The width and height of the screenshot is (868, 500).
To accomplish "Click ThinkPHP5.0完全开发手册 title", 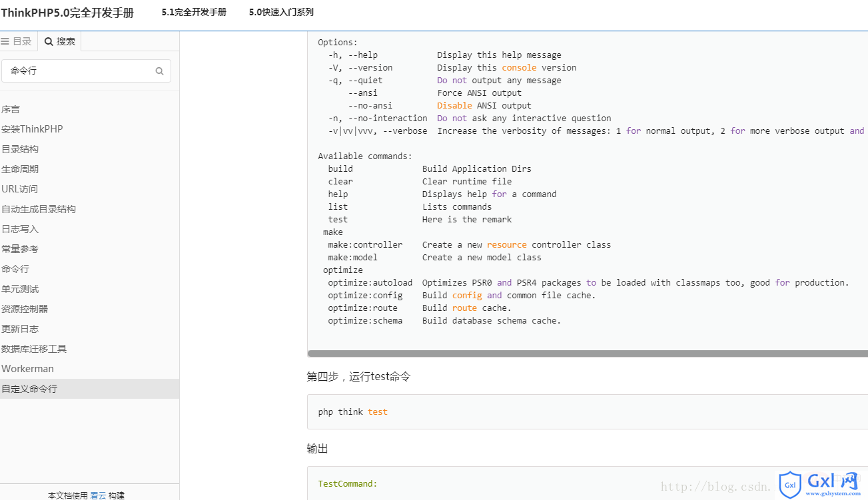I will click(x=67, y=13).
